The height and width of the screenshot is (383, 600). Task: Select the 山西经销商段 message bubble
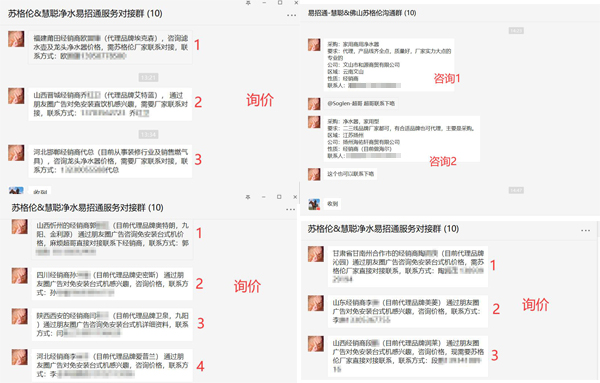coord(408,356)
